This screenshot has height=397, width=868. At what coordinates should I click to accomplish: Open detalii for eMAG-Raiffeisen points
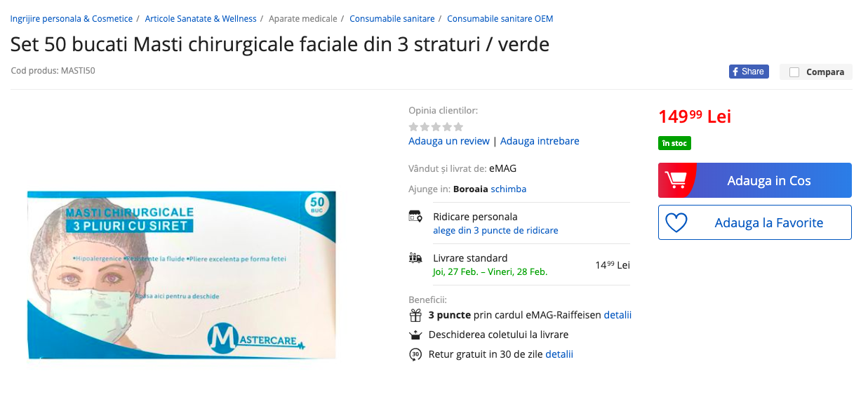tap(617, 315)
